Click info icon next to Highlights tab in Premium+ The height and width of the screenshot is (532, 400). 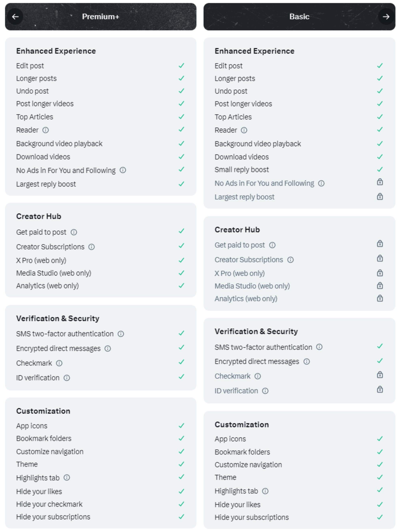pos(67,478)
